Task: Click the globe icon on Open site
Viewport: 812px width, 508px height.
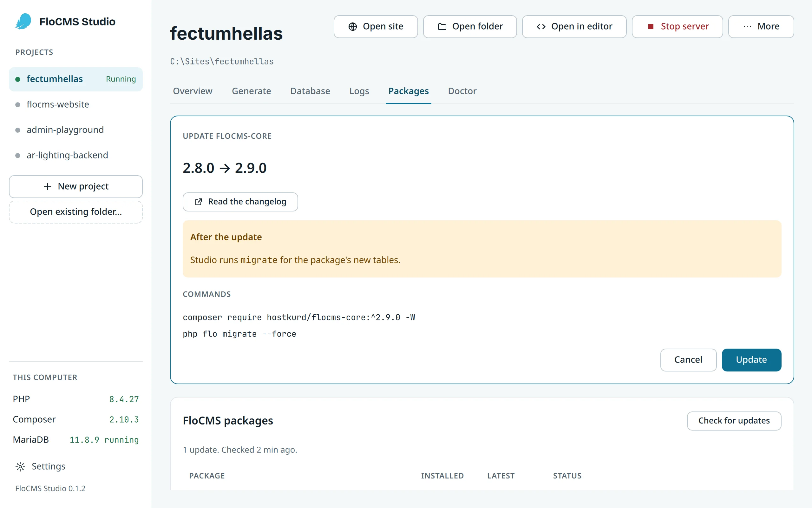Action: click(352, 27)
